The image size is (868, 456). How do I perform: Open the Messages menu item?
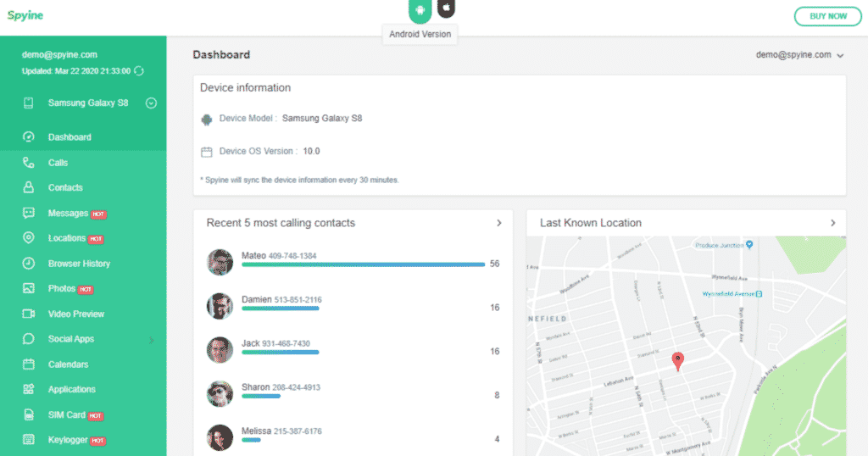point(68,214)
